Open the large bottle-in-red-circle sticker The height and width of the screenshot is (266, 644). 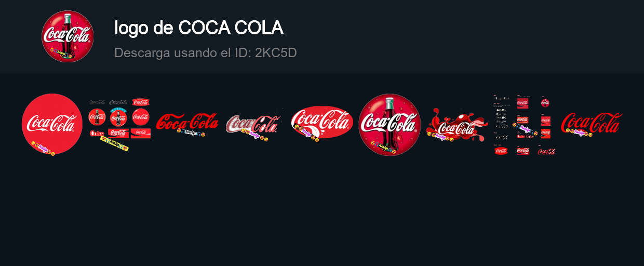click(390, 125)
